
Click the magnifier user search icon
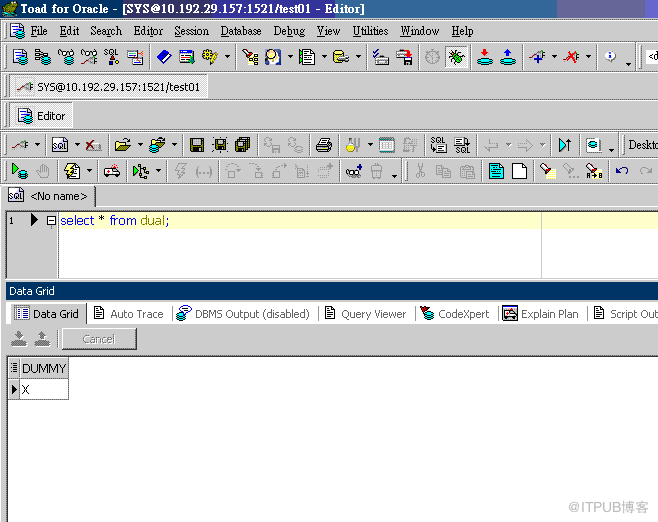(273, 57)
